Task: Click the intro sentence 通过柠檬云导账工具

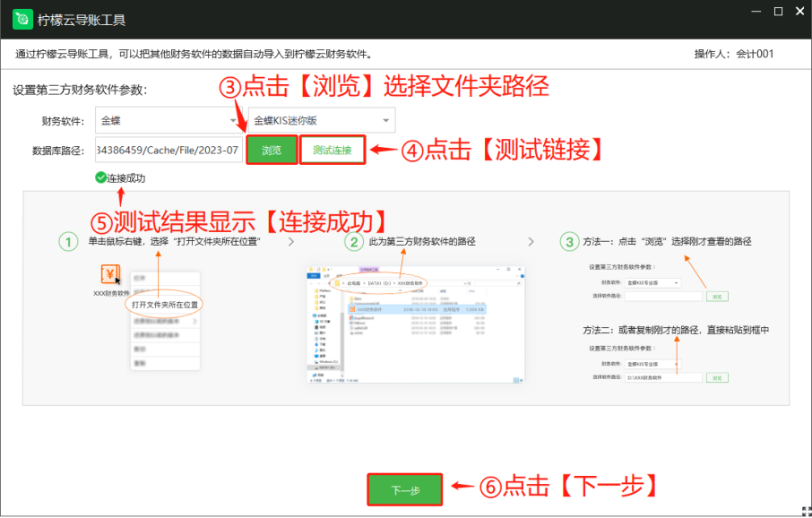Action: (194, 54)
